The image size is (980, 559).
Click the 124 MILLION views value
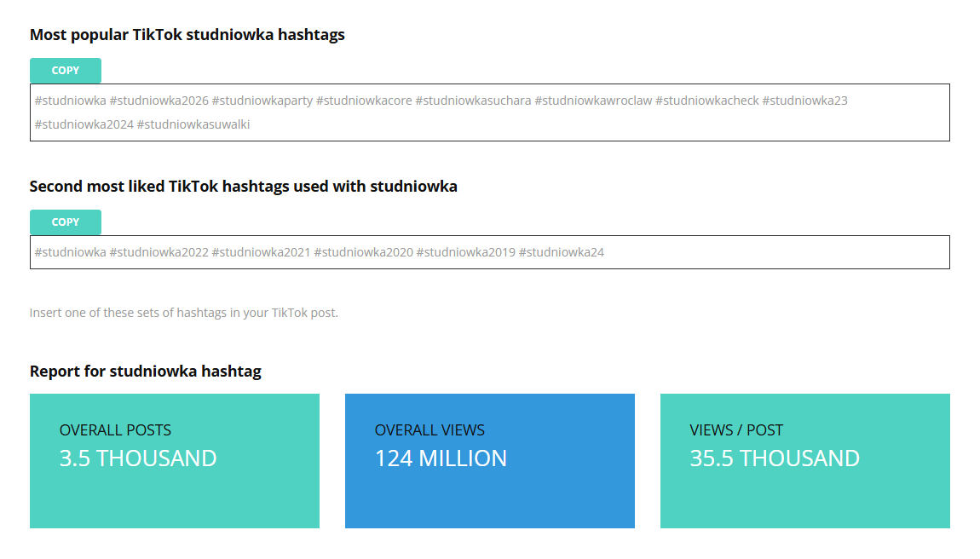(441, 458)
